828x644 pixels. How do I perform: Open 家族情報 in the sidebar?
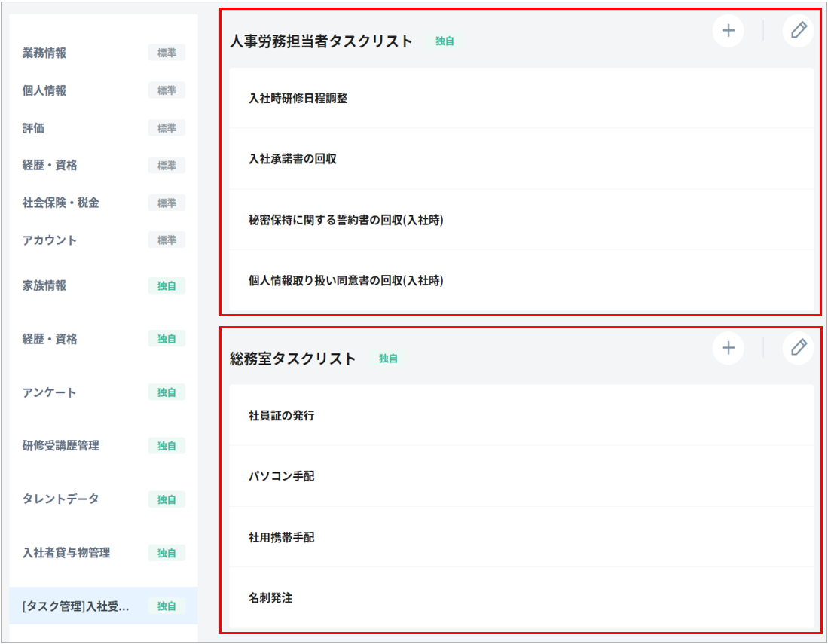(44, 285)
